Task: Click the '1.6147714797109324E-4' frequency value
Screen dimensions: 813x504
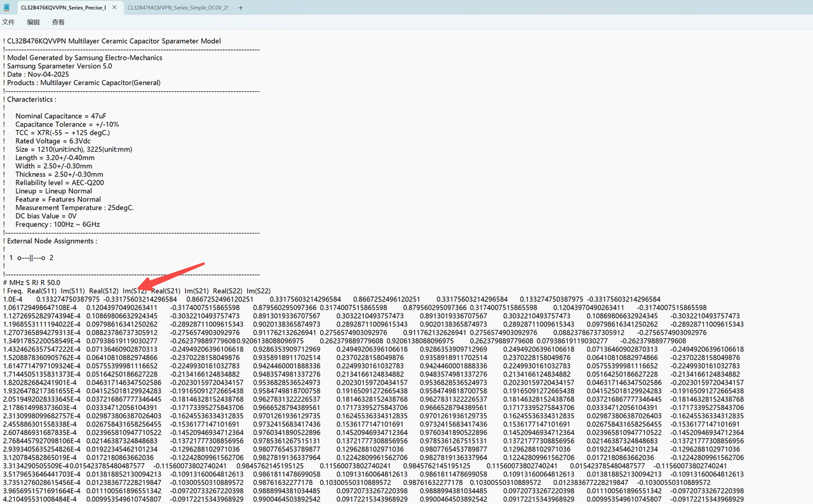Action: 41,366
